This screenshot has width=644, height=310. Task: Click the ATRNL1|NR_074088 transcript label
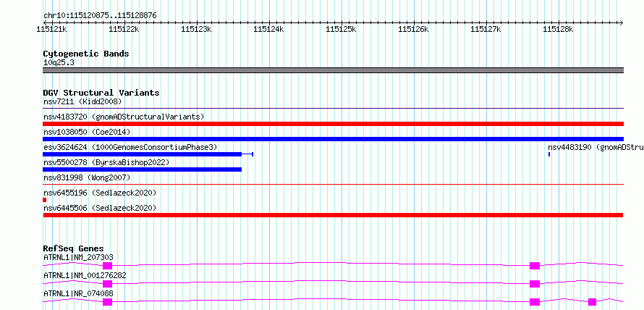tap(78, 293)
